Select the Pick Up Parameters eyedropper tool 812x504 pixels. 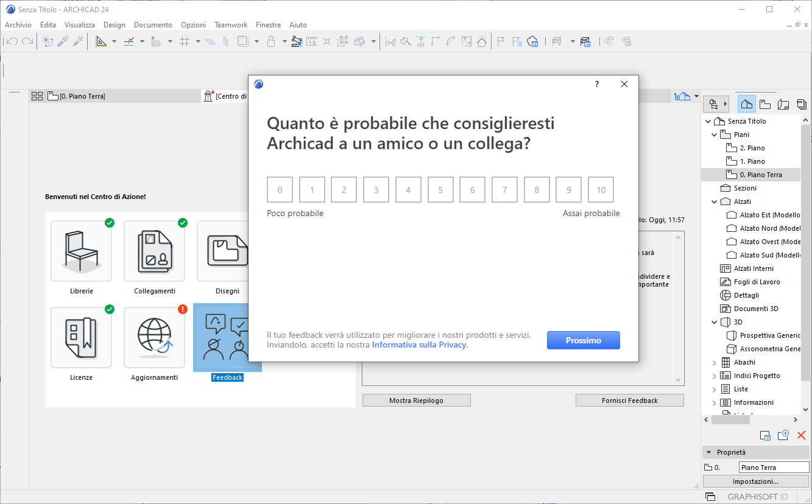[x=63, y=41]
